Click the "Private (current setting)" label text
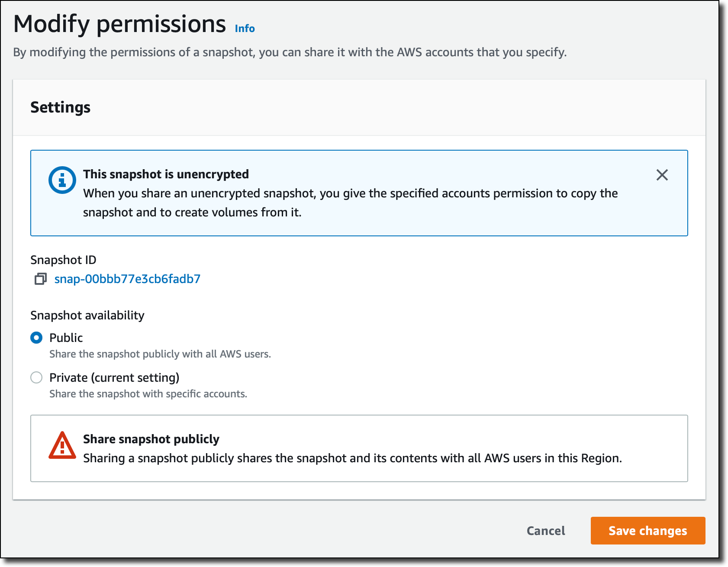The height and width of the screenshot is (567, 728). pos(114,377)
